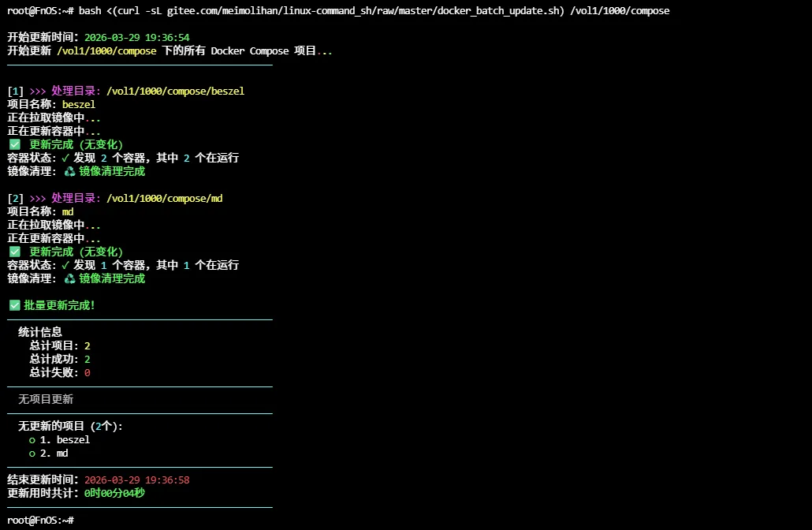
Task: Click the green check emoji on md's 更新完成 line
Action: [x=14, y=252]
